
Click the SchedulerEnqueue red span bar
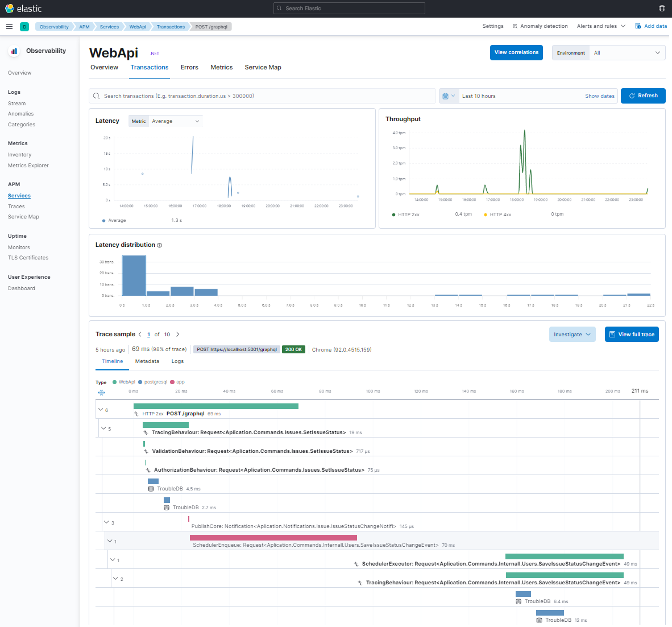coord(273,538)
